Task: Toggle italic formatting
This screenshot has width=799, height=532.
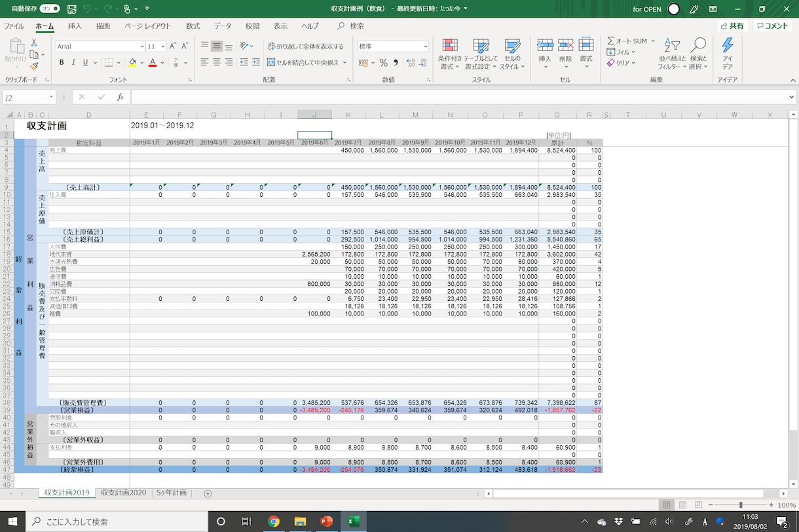Action: click(x=73, y=63)
